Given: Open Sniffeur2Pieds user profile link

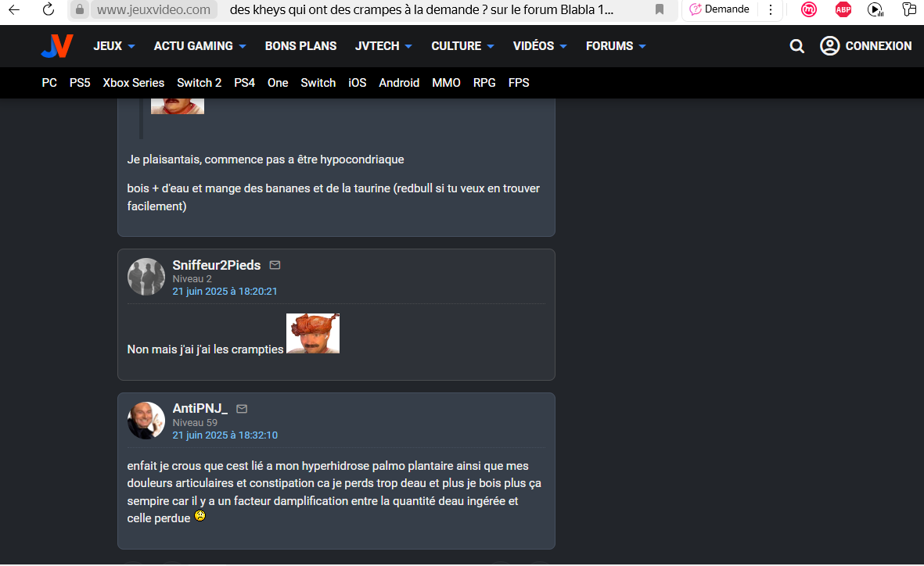Looking at the screenshot, I should tap(216, 265).
